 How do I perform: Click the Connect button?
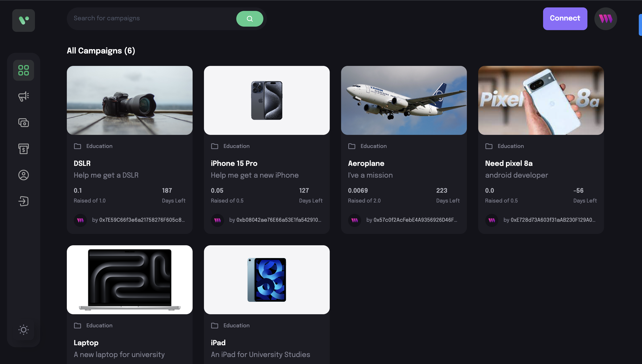point(565,19)
